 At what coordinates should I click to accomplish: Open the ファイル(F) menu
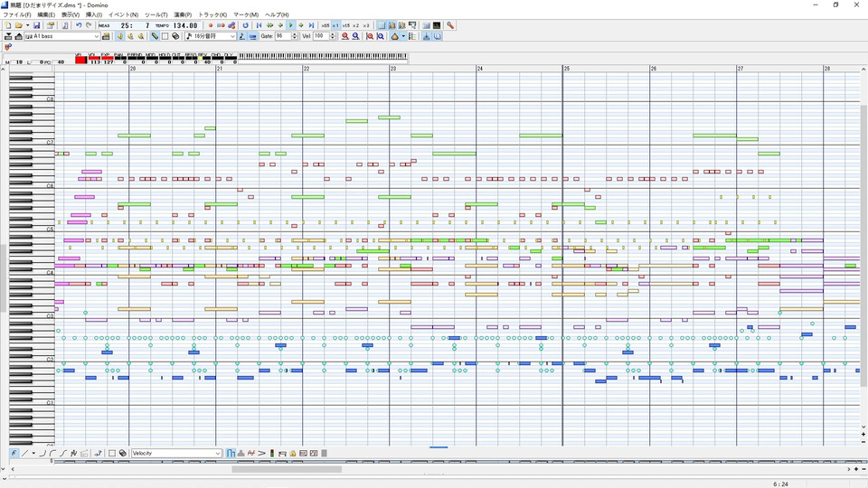[x=17, y=15]
